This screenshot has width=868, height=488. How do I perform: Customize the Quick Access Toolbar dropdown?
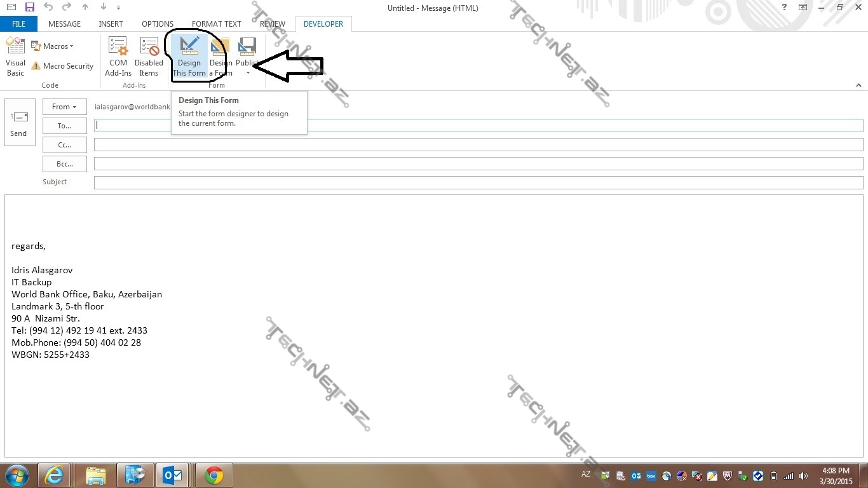(x=119, y=8)
